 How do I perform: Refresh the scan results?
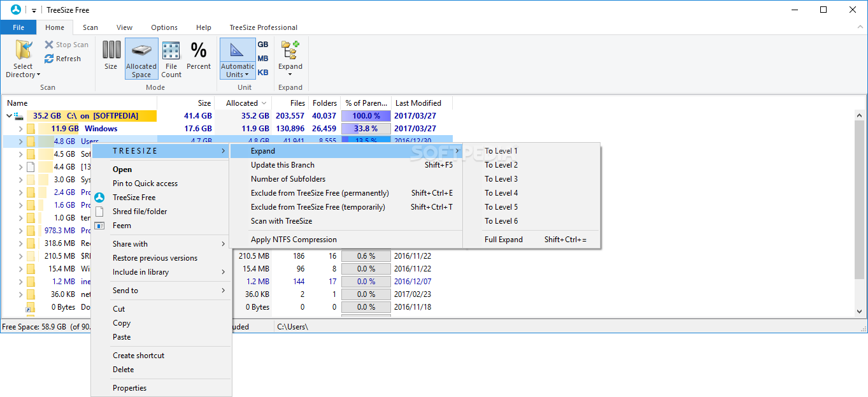pyautogui.click(x=62, y=59)
